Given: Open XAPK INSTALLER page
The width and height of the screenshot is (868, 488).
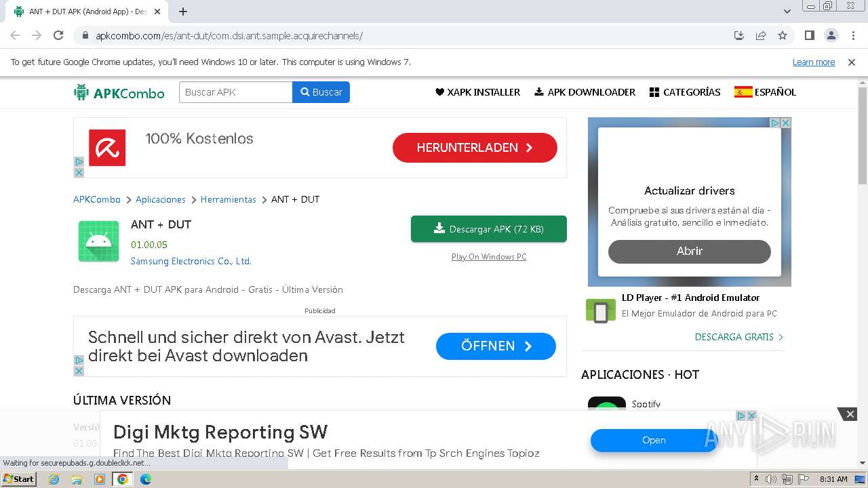Looking at the screenshot, I should coord(477,92).
